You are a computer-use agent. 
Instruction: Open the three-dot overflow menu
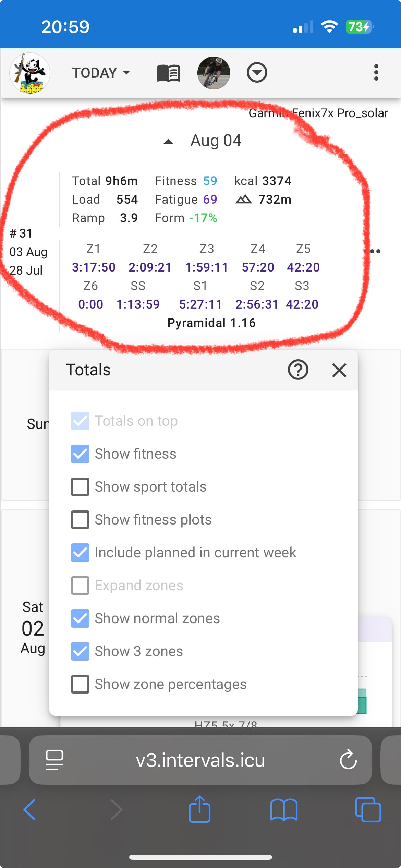376,73
